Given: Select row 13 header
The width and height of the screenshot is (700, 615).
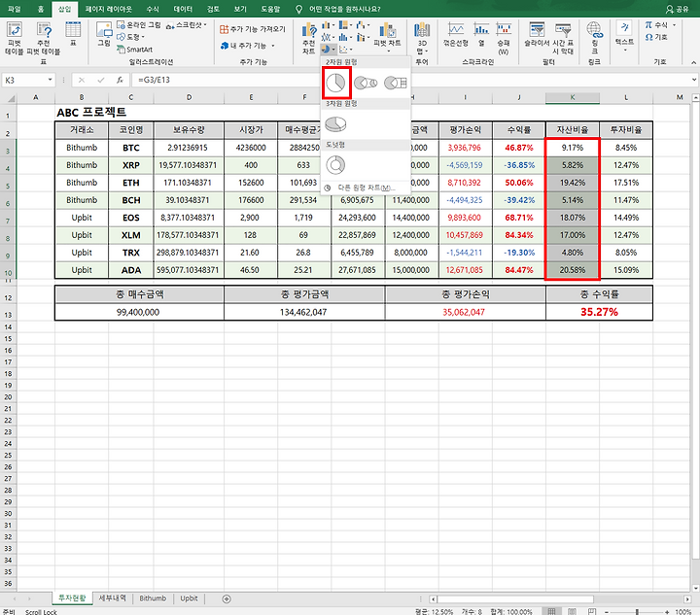Looking at the screenshot, I should point(8,315).
